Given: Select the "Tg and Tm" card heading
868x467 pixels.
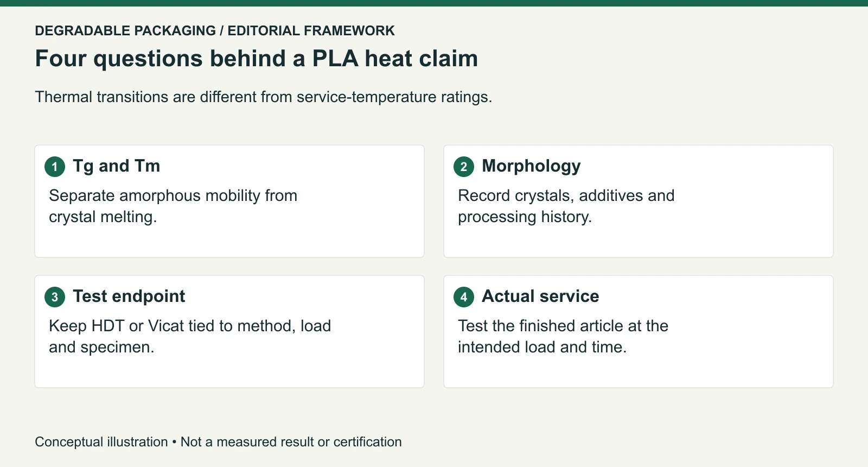Looking at the screenshot, I should click(x=117, y=166).
